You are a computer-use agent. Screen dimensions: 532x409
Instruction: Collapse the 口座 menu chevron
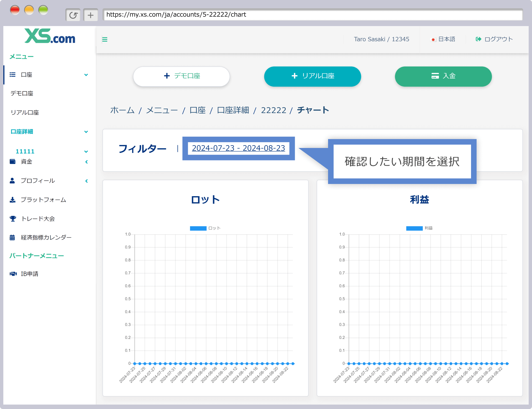click(x=86, y=75)
